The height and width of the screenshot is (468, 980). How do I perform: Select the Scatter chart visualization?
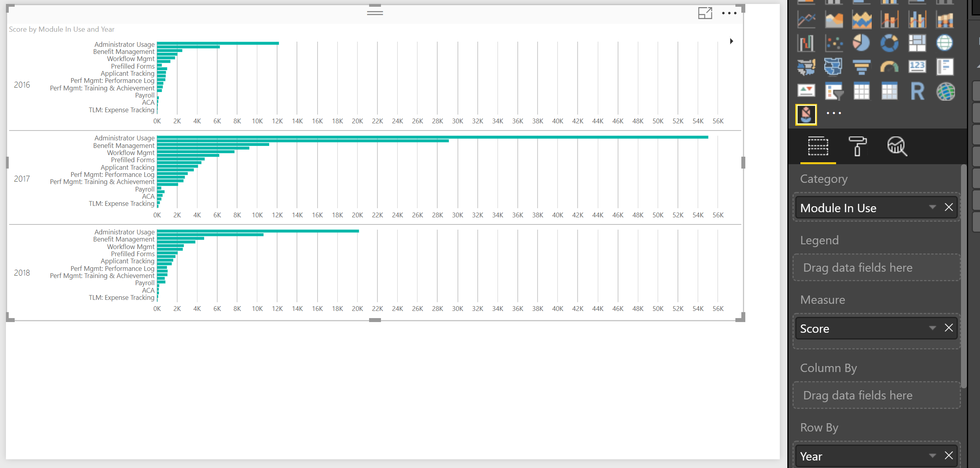(x=834, y=43)
